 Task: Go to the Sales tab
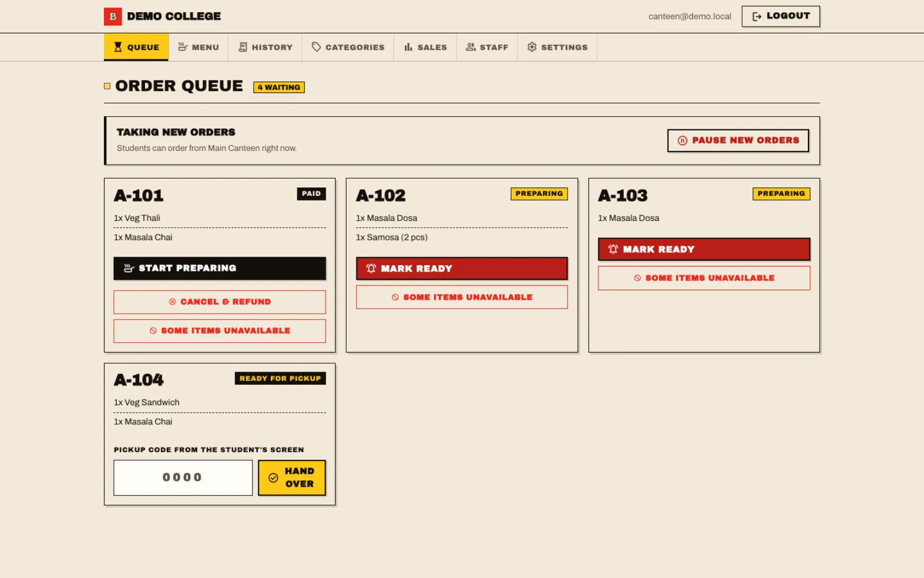pyautogui.click(x=425, y=47)
